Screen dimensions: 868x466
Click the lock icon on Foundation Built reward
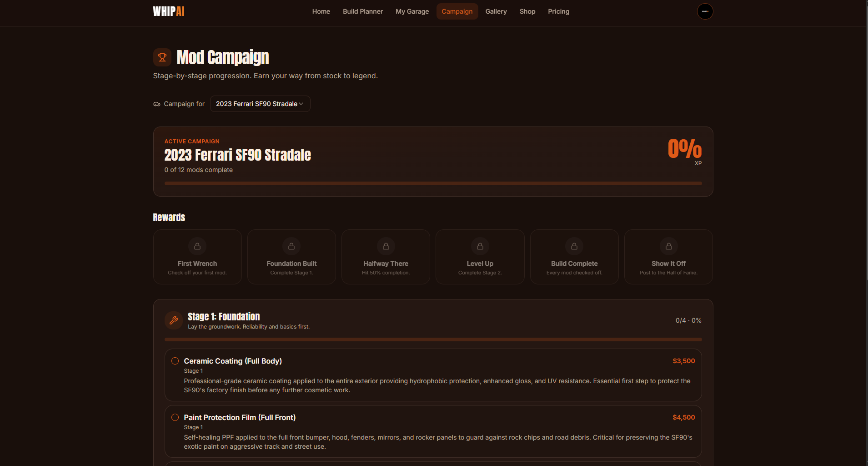(291, 246)
